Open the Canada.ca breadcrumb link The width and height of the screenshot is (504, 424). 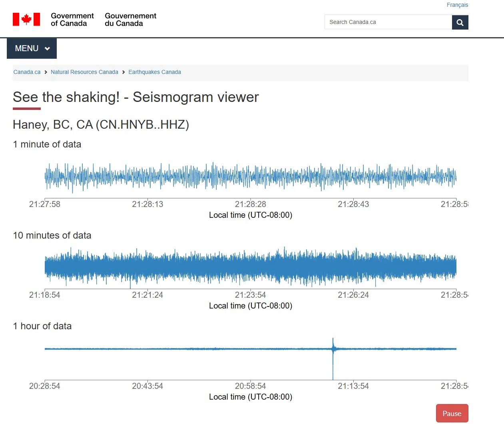(x=27, y=72)
